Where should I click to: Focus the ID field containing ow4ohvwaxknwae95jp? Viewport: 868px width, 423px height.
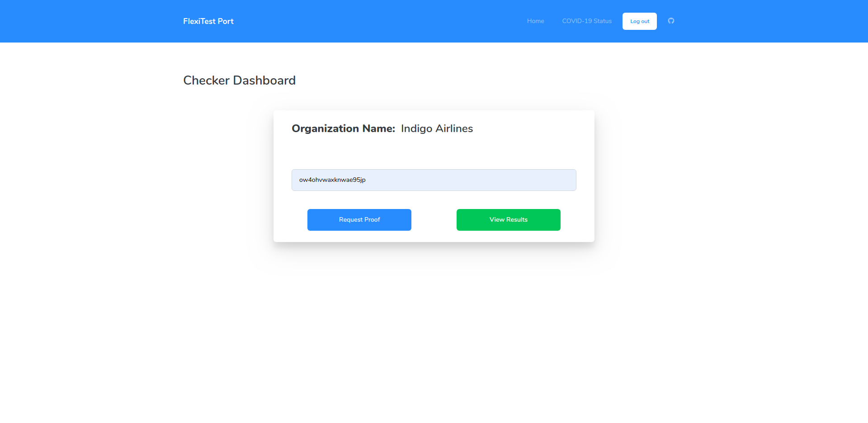(x=434, y=180)
